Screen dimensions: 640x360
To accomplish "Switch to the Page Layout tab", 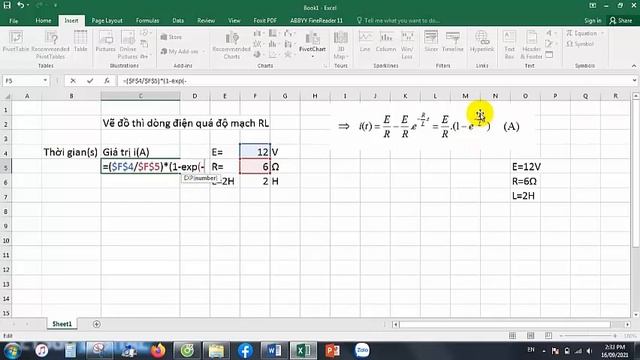I will 107,20.
